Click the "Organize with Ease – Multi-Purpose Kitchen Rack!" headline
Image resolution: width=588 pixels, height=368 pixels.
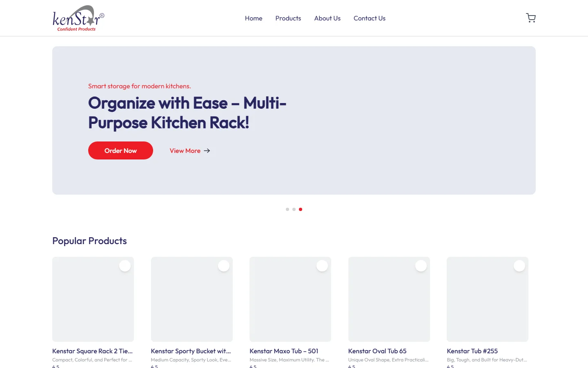click(187, 113)
